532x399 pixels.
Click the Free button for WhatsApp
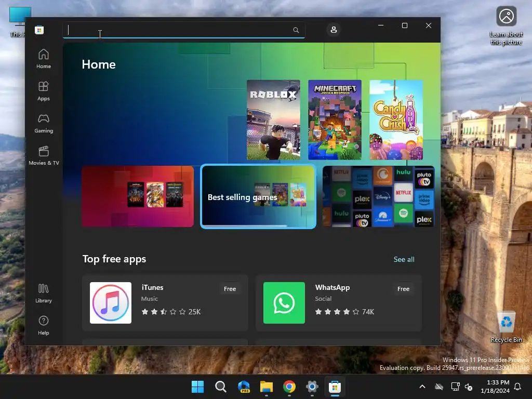(403, 289)
